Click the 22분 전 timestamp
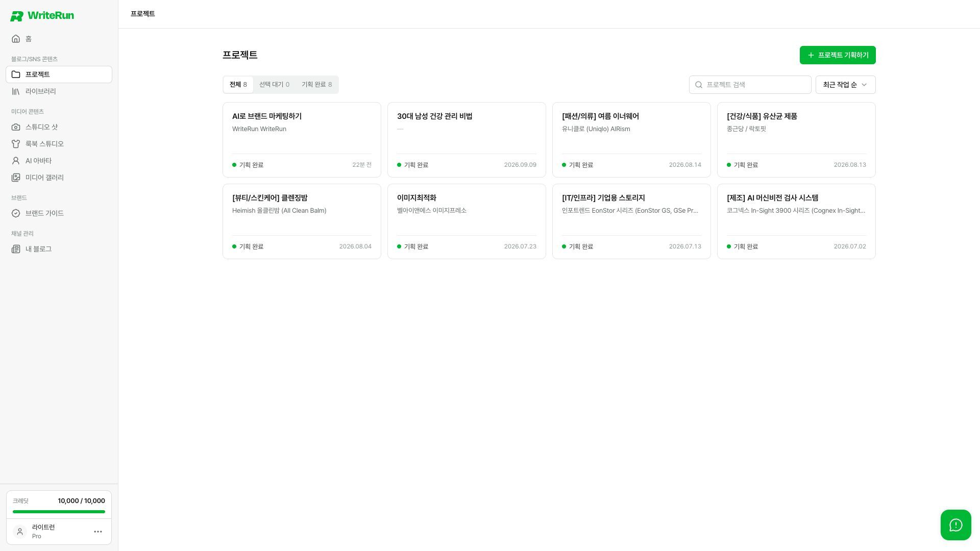The image size is (980, 551). tap(362, 165)
